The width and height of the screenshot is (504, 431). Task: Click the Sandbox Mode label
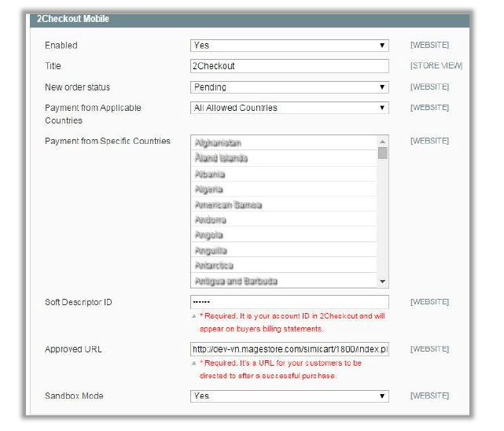point(74,396)
